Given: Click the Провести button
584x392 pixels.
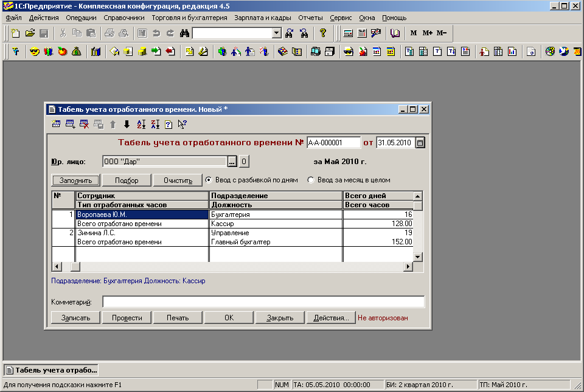Looking at the screenshot, I should 127,318.
